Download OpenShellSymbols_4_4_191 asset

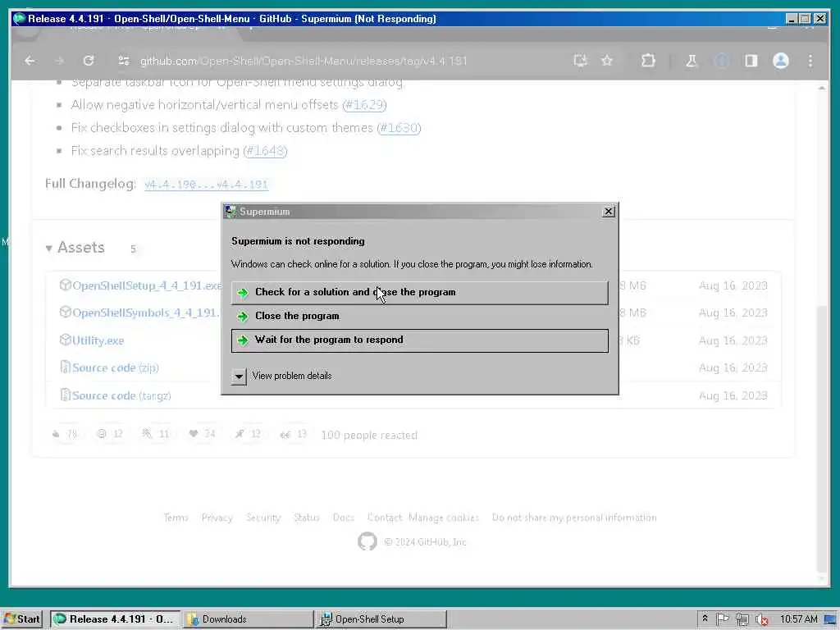(x=146, y=313)
